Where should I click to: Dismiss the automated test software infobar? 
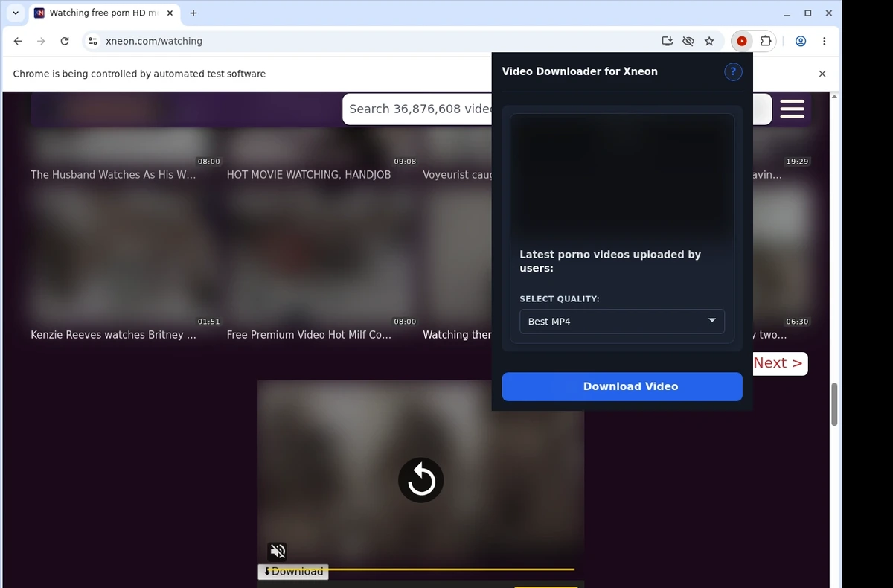(x=822, y=74)
